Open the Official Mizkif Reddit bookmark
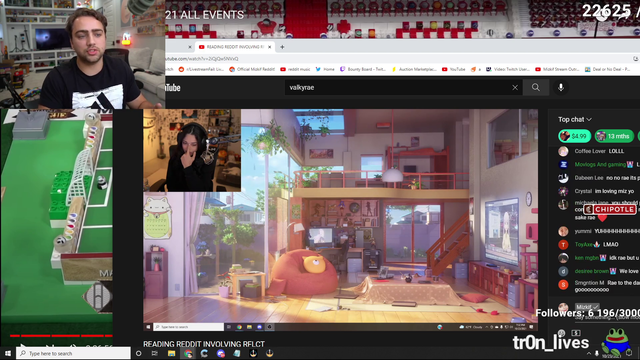 pos(252,69)
